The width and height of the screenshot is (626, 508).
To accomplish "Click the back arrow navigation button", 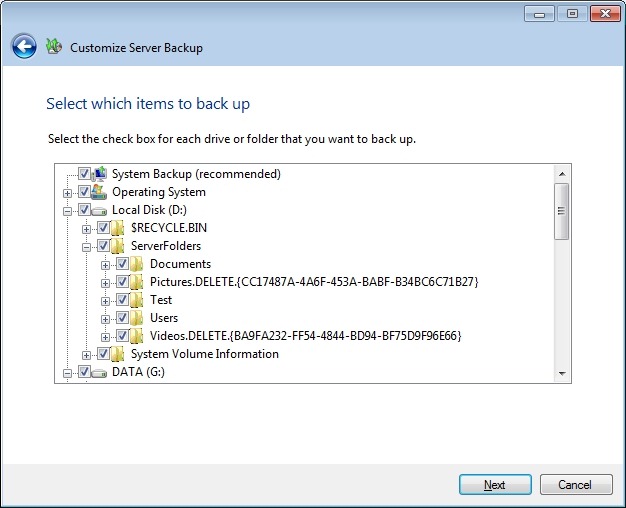I will coord(24,46).
